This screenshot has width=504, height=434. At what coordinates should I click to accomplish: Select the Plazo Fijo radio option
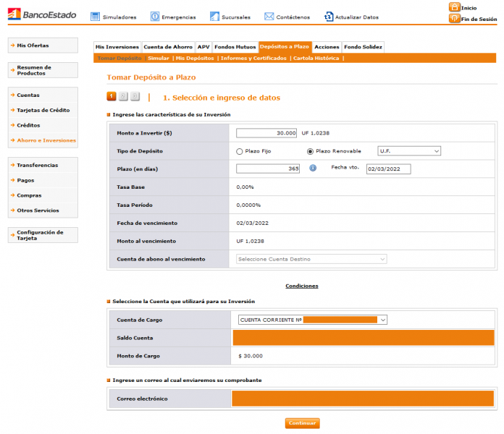tap(240, 151)
